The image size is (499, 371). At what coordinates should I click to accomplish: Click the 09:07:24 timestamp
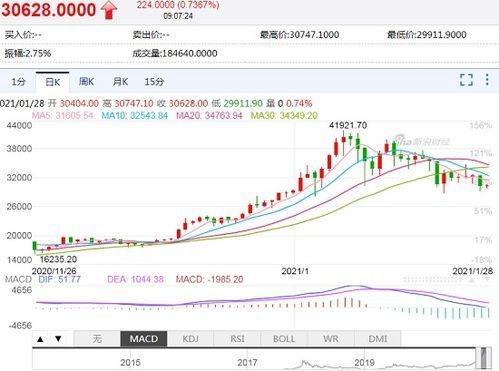pos(178,16)
